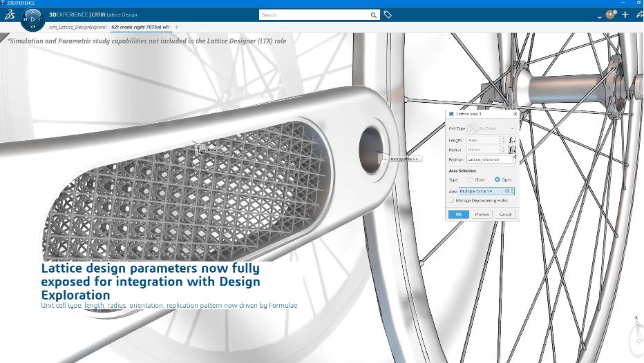Viewport: 644px width, 363px height.
Task: Click the OK button in dialog
Action: tap(458, 215)
